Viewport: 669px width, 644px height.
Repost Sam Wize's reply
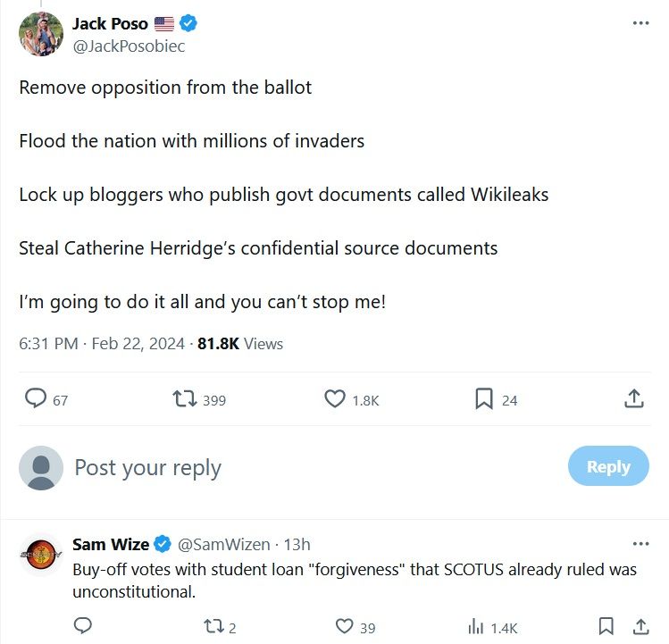pyautogui.click(x=213, y=626)
